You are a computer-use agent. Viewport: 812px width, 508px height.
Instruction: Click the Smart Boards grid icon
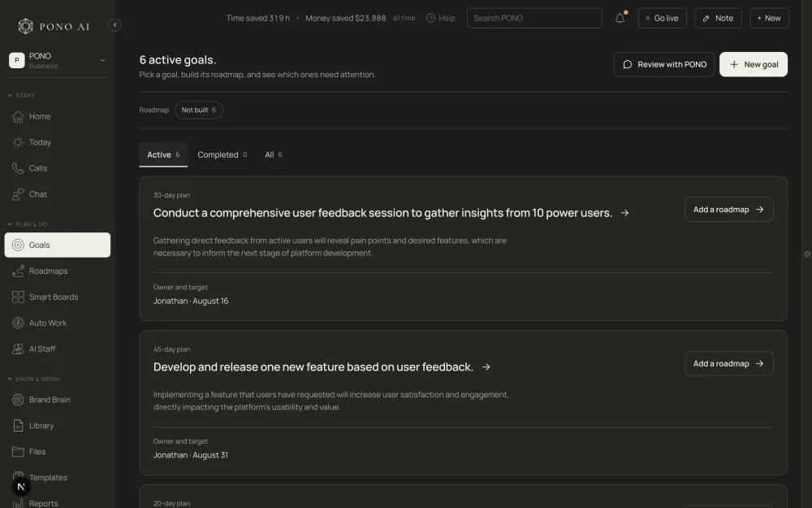(18, 297)
